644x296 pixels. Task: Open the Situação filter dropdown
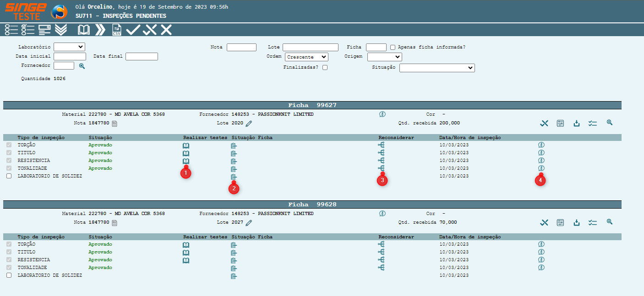(437, 68)
